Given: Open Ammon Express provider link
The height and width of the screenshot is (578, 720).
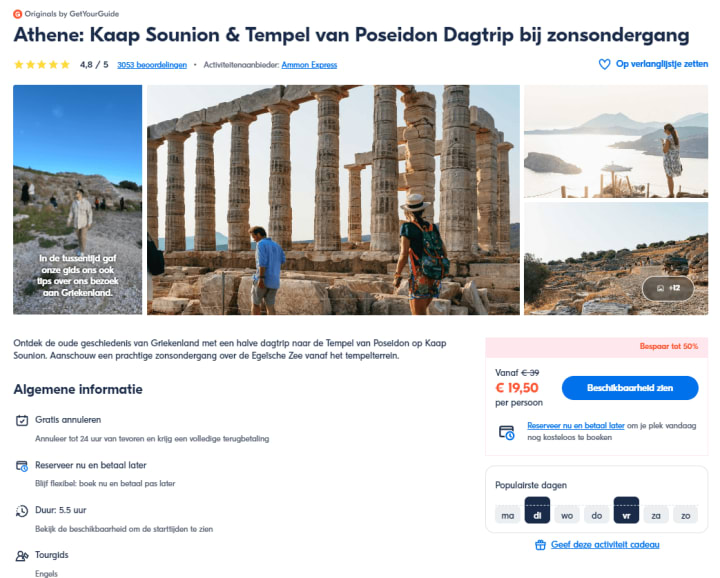Looking at the screenshot, I should (x=309, y=65).
